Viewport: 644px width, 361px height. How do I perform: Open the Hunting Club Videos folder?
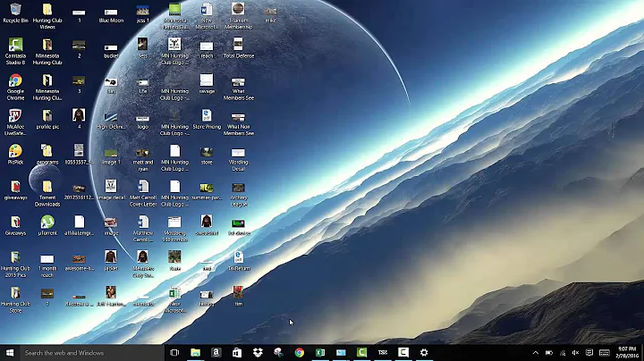pos(47,16)
